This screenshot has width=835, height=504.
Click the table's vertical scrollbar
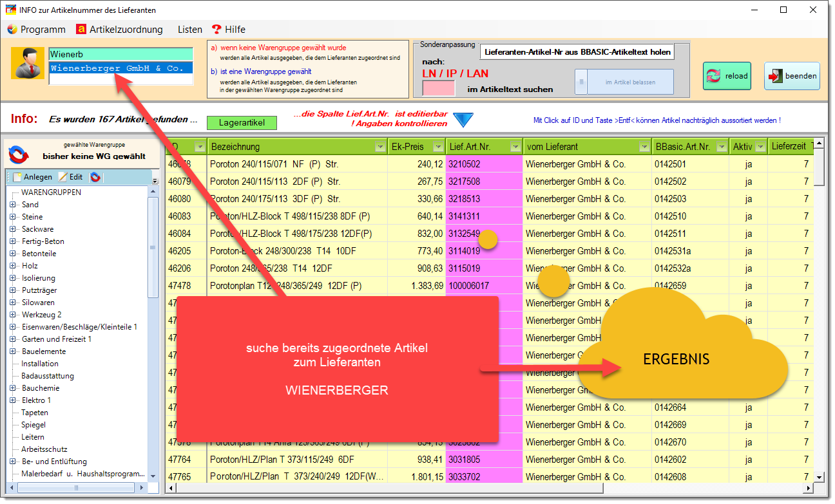[819, 309]
